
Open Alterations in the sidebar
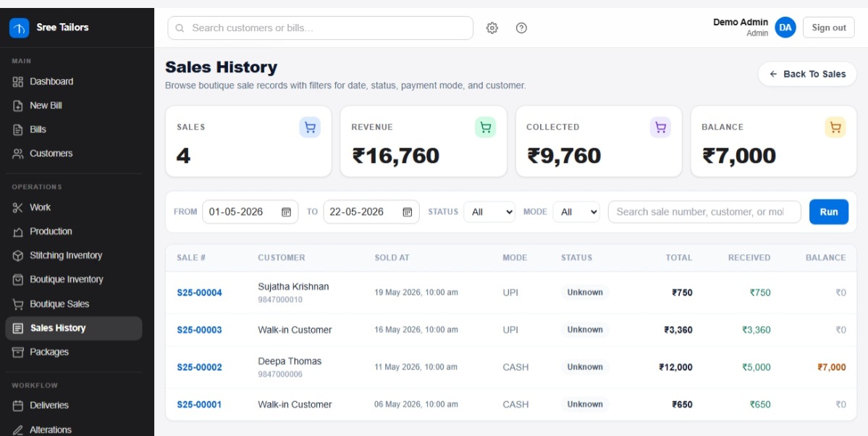click(x=74, y=430)
